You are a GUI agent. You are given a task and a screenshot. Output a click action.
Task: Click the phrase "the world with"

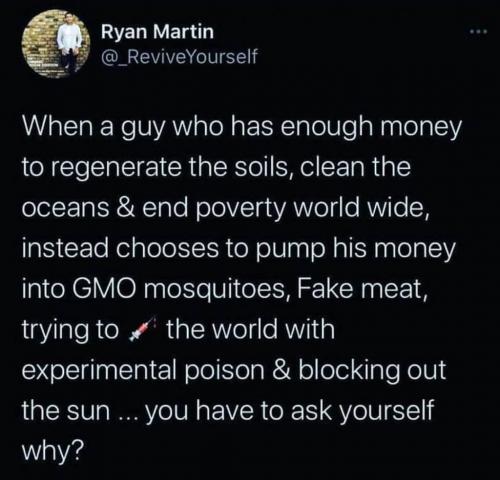[x=251, y=329]
